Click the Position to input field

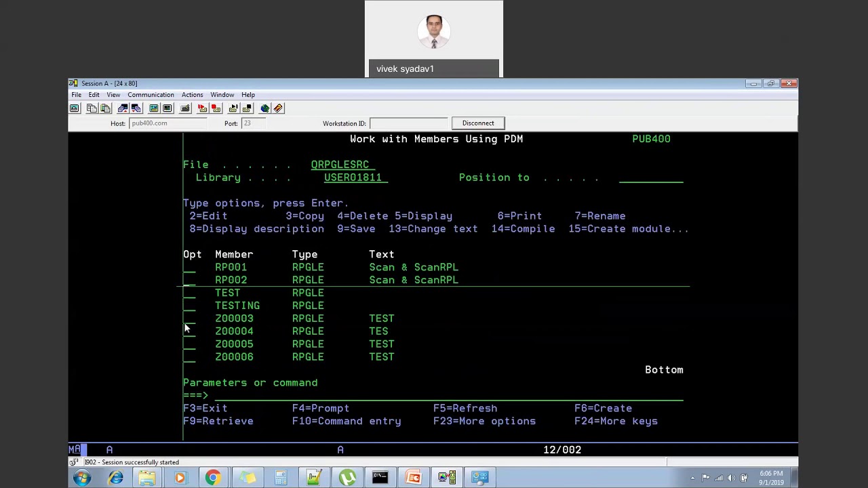tap(651, 178)
